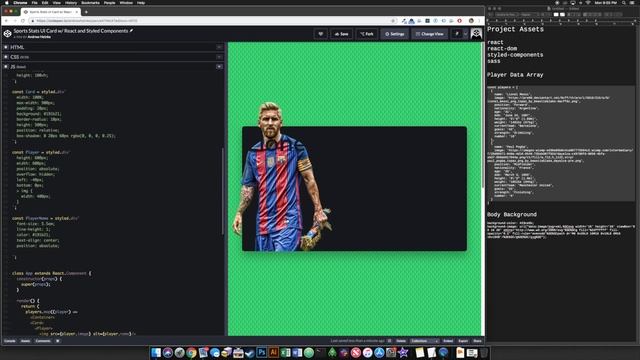Image resolution: width=640 pixels, height=360 pixels.
Task: Open HTML editor settings gear
Action: [6, 47]
